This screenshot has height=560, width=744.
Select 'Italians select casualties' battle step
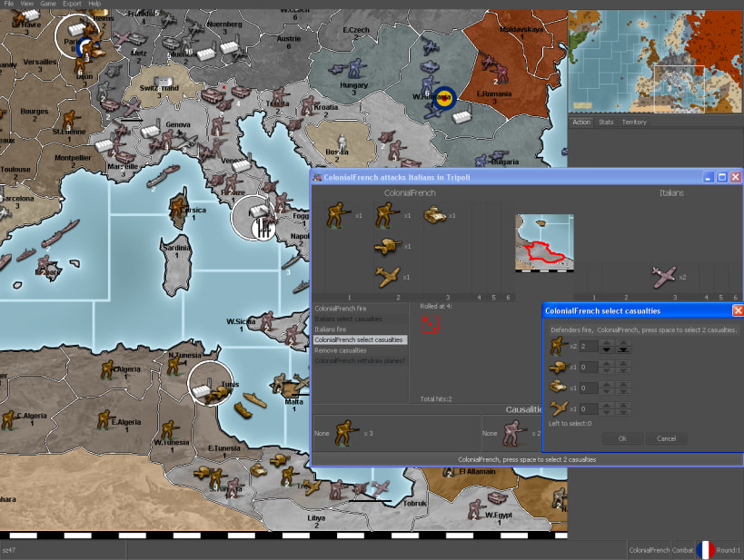tap(360, 319)
